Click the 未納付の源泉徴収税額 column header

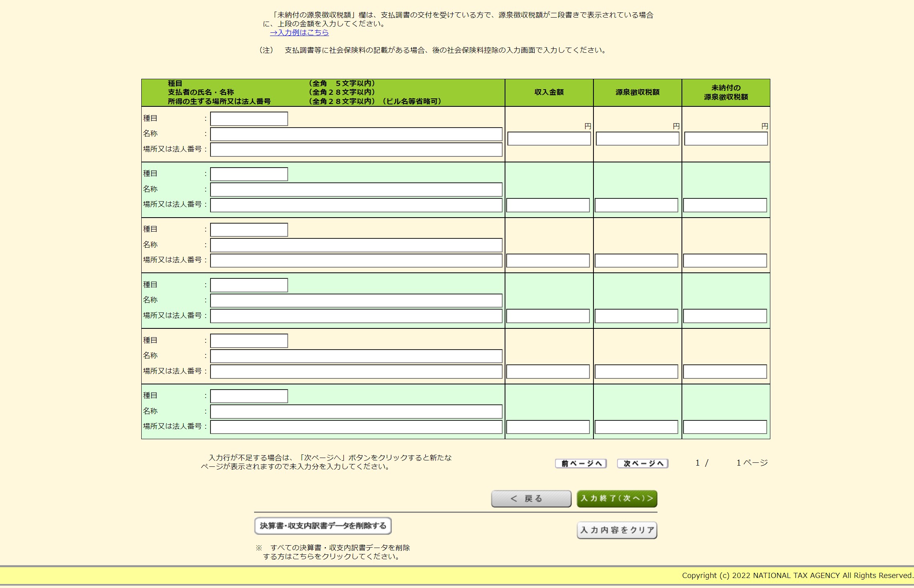coord(726,92)
